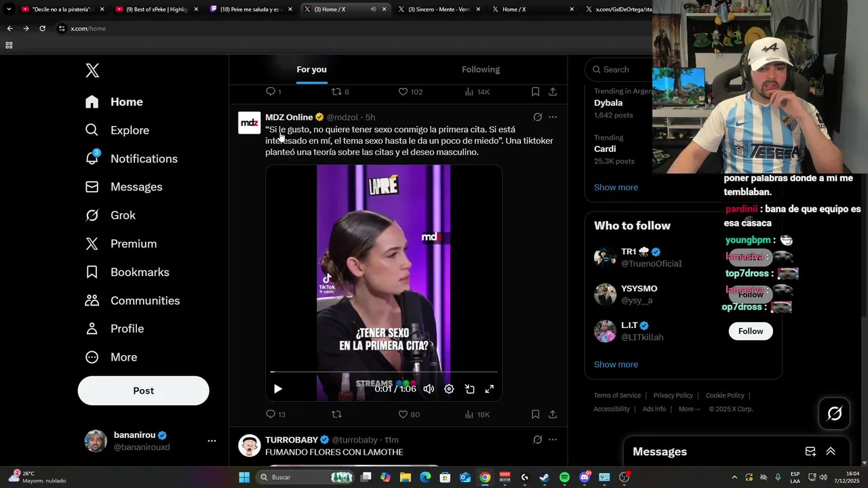
Task: Click Show more under Who to follow
Action: click(x=616, y=365)
